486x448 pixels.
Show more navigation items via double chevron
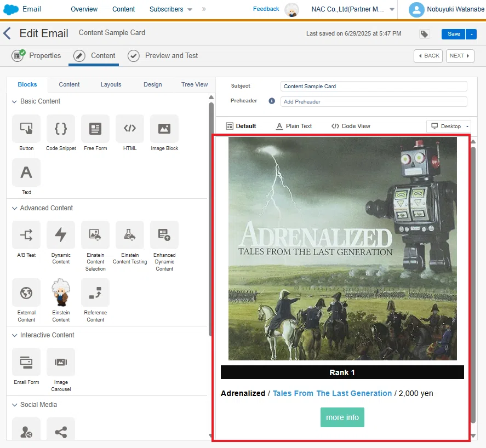[204, 9]
